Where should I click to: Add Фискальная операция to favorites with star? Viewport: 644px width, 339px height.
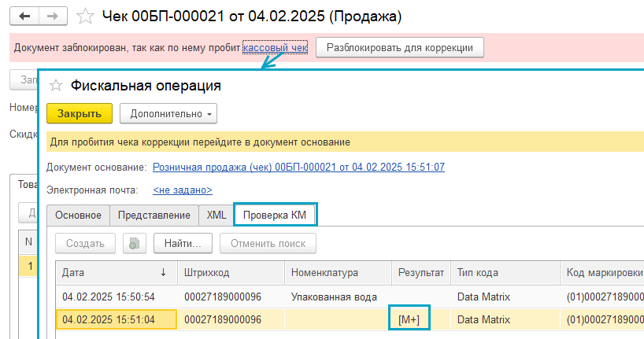[56, 86]
